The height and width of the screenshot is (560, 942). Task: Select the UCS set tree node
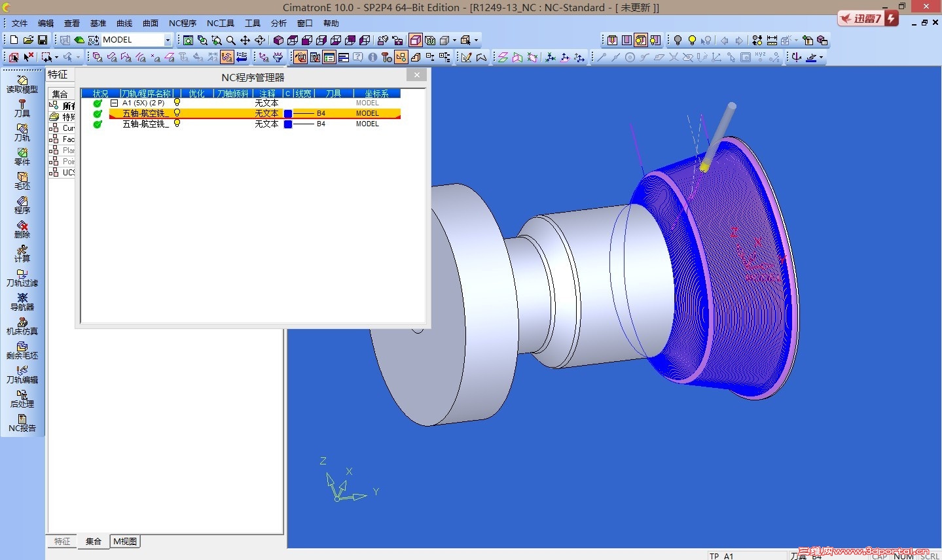pos(63,173)
